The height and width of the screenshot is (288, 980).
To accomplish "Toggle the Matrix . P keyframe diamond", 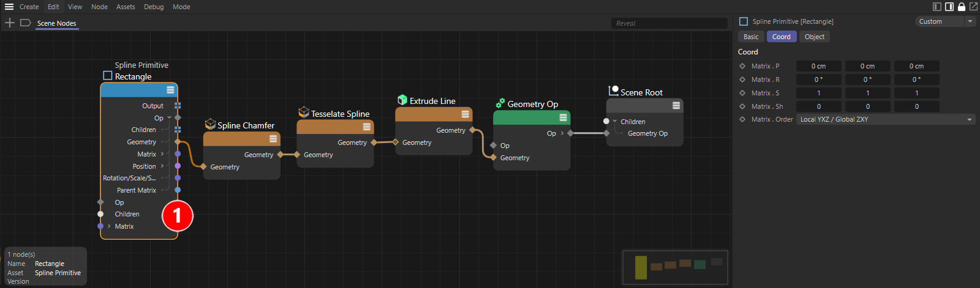I will (x=742, y=66).
